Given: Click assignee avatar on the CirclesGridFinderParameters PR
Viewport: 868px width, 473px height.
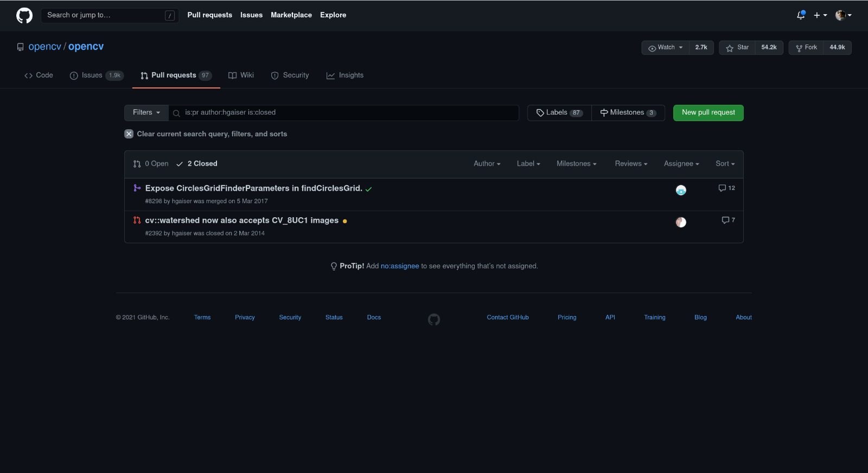Looking at the screenshot, I should click(x=681, y=190).
